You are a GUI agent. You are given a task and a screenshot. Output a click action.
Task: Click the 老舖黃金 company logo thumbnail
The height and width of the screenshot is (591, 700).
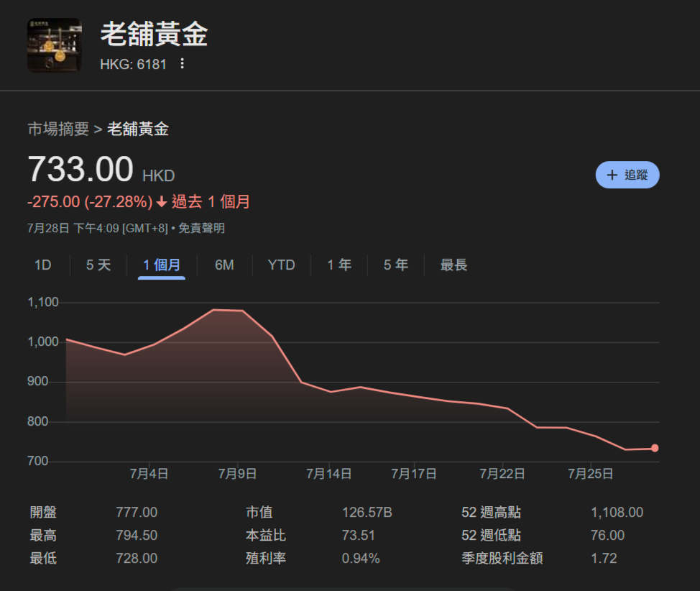pyautogui.click(x=55, y=45)
